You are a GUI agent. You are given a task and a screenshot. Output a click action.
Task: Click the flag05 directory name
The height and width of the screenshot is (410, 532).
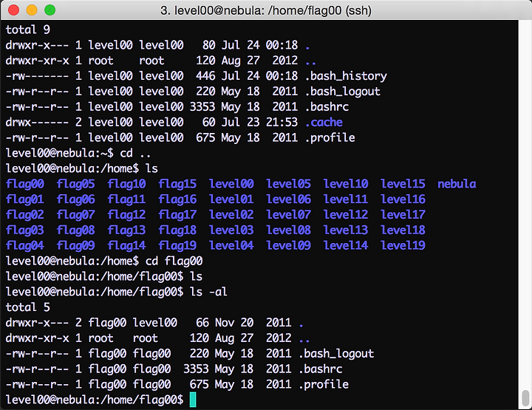point(76,184)
